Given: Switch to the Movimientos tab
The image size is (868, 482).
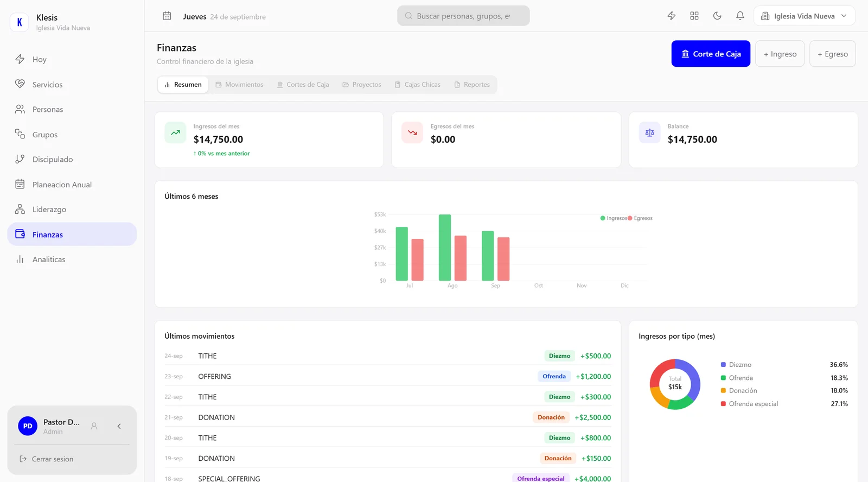Looking at the screenshot, I should 239,85.
